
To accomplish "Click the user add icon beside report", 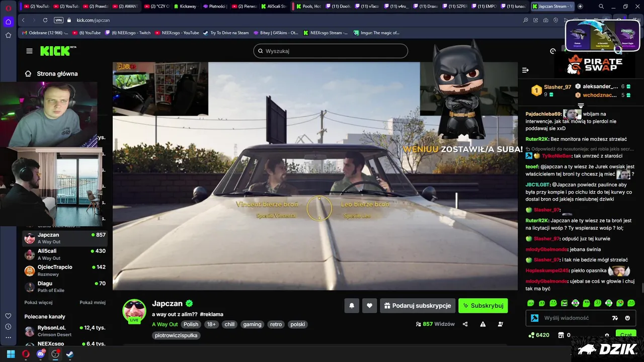I will click(x=500, y=324).
